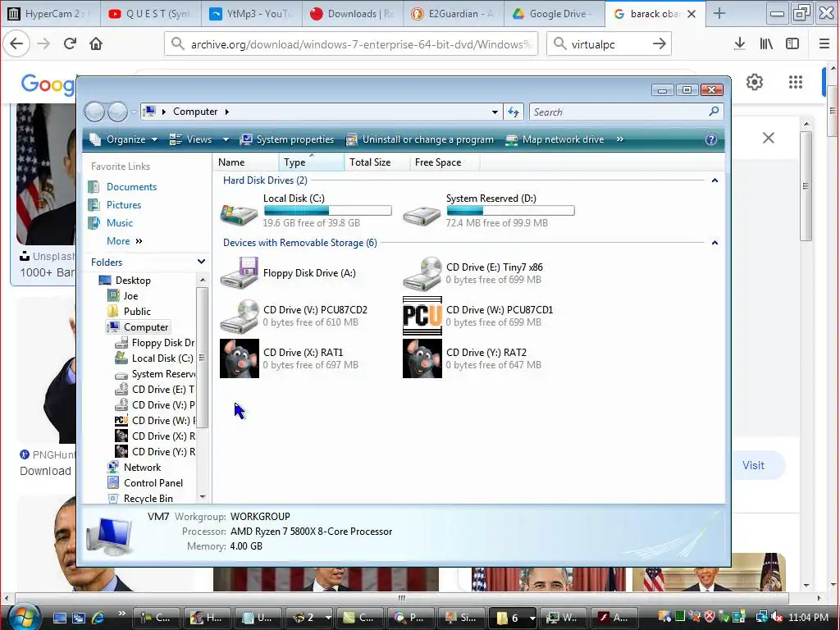Open Local Disk (C:) drive icon

tap(239, 214)
